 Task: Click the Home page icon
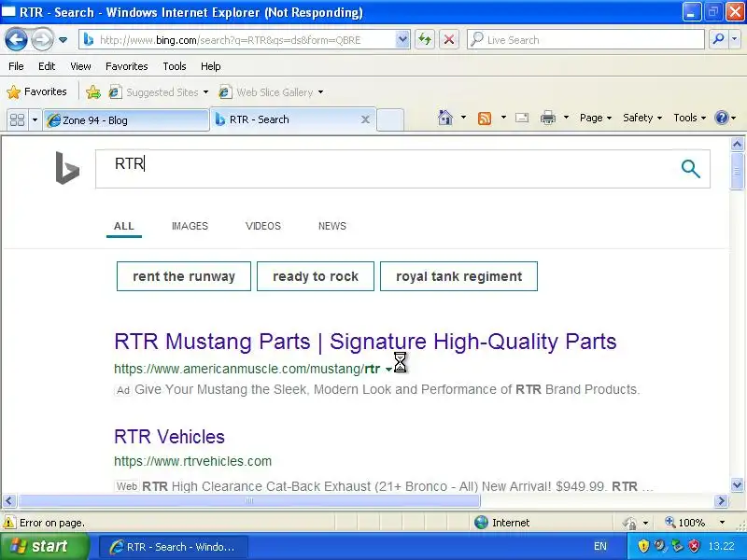[445, 118]
